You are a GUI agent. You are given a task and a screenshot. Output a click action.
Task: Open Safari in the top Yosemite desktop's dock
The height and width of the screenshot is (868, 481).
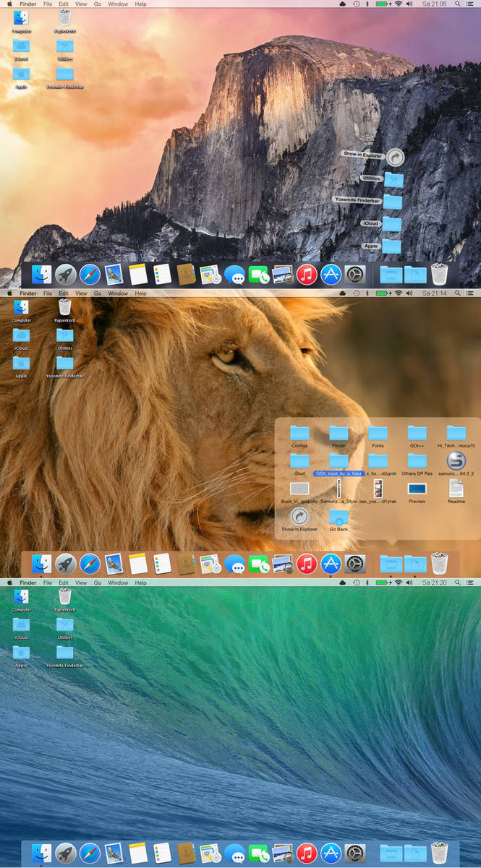click(90, 275)
